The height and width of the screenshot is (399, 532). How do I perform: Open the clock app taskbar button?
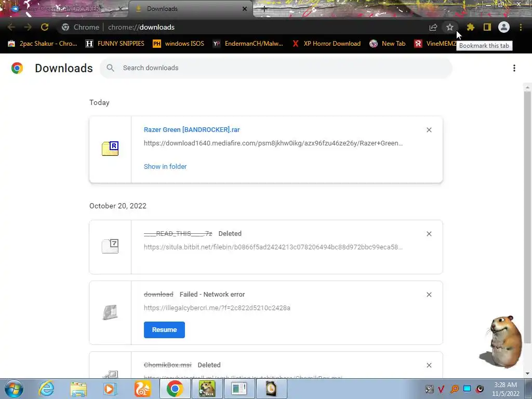pyautogui.click(x=271, y=389)
